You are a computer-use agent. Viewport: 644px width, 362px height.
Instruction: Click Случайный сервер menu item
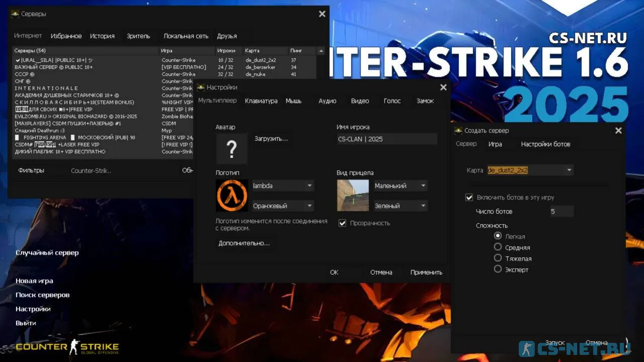pos(47,253)
